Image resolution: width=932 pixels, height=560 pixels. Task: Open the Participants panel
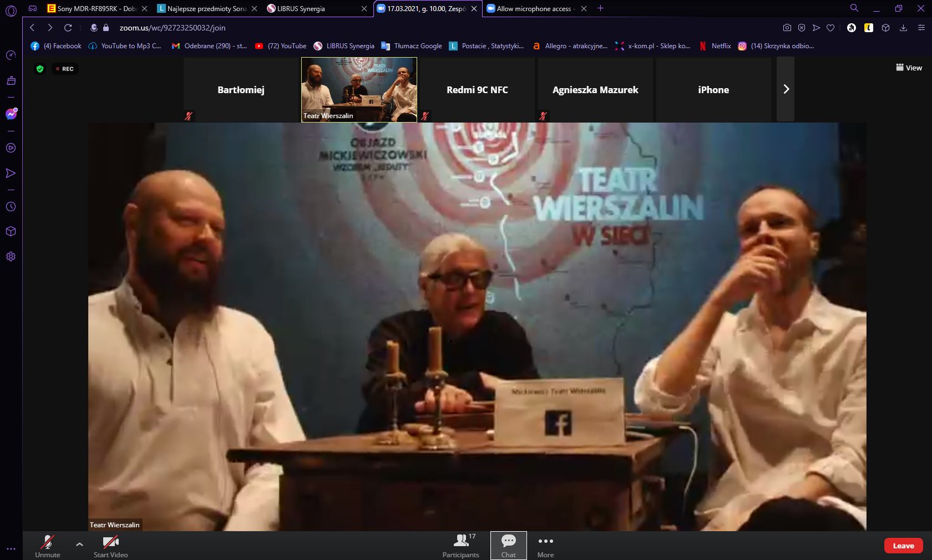[x=460, y=546]
